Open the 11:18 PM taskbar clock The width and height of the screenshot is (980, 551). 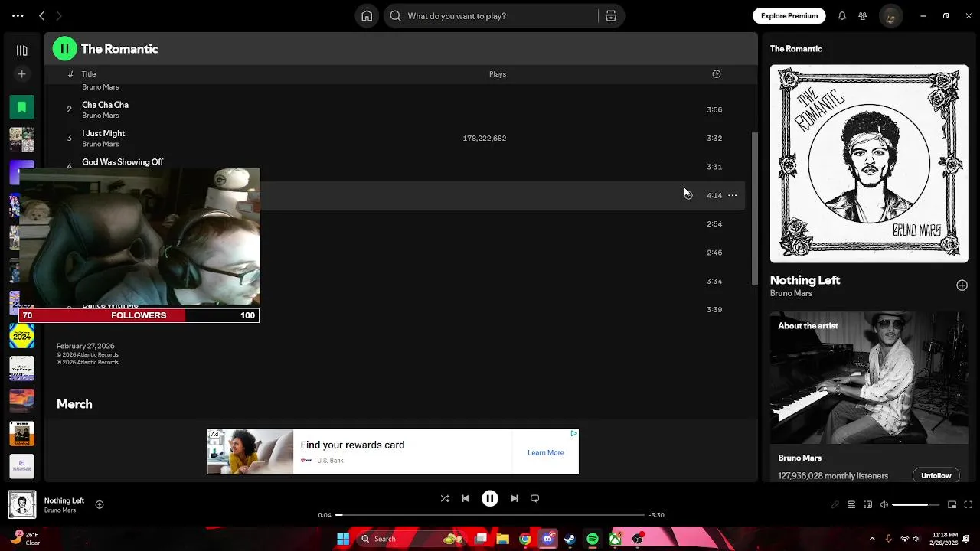(946, 539)
